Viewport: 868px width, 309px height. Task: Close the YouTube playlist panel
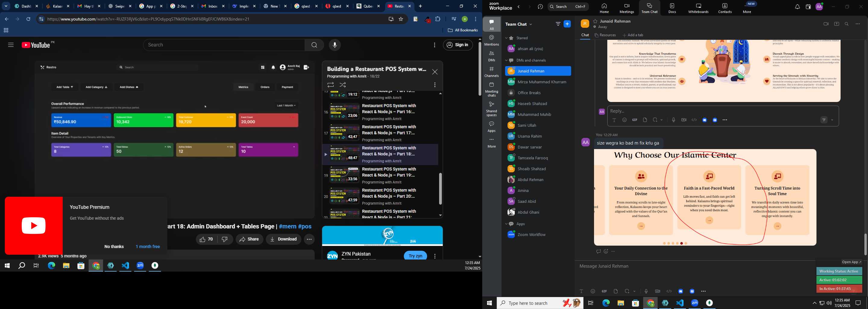pos(435,72)
